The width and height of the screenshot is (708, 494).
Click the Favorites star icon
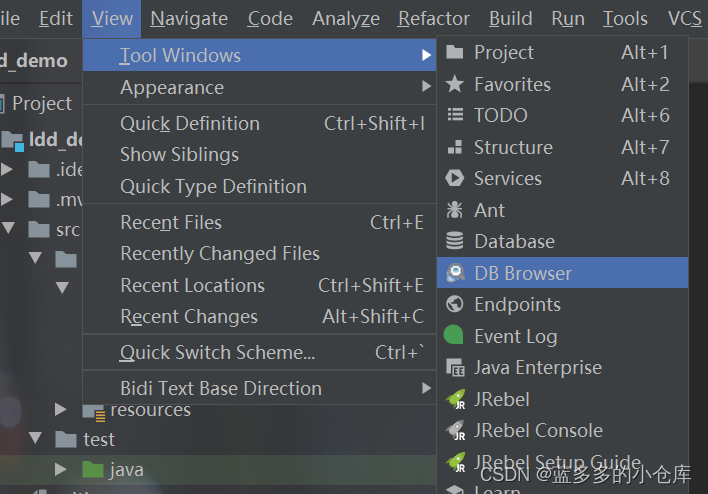454,84
